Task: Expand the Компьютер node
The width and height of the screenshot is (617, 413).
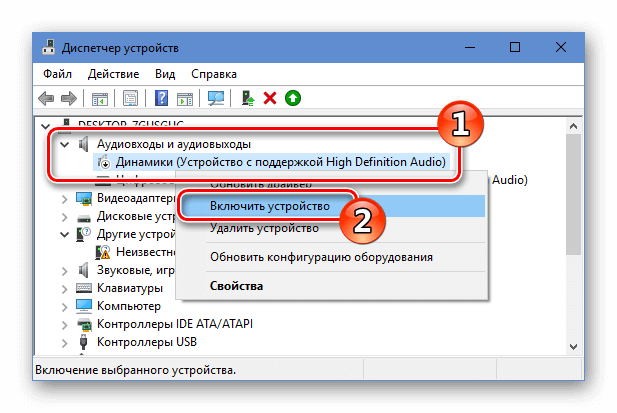Action: [x=65, y=307]
